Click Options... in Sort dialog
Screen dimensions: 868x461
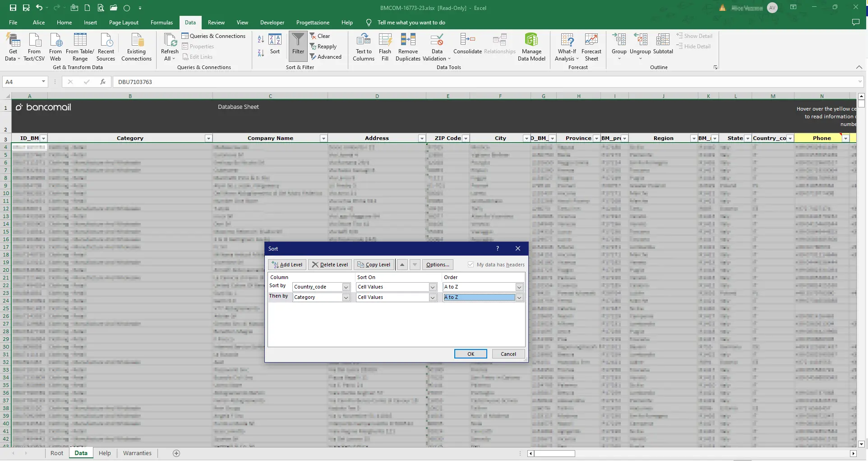pos(438,265)
